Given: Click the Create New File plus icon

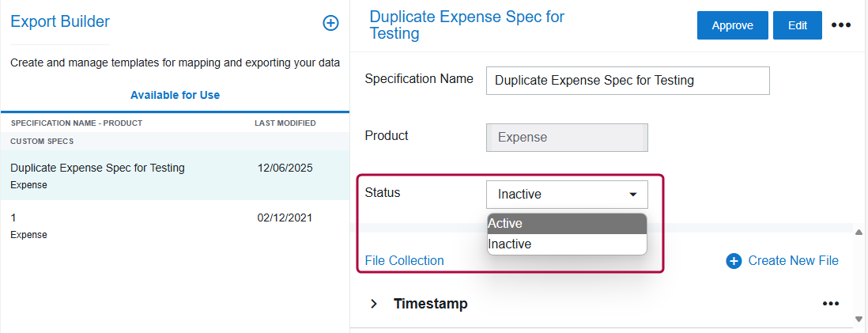Looking at the screenshot, I should [734, 261].
